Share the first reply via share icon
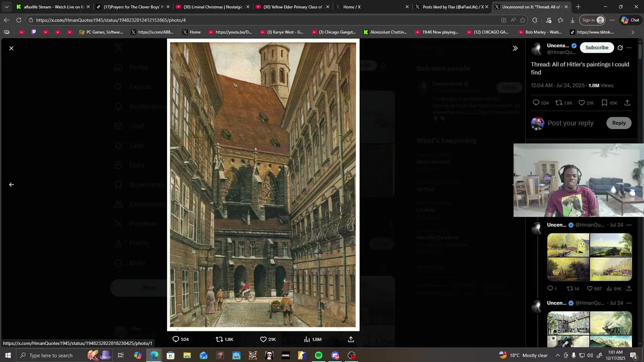The height and width of the screenshot is (362, 644). point(629,289)
